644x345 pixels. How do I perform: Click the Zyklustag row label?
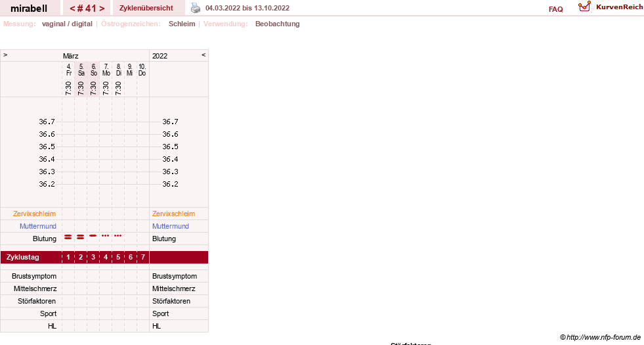click(22, 257)
